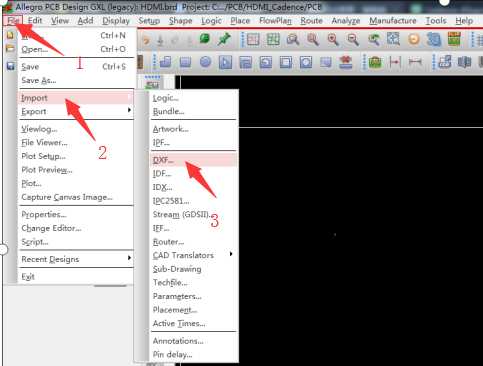483x366 pixels.
Task: Choose Placement... import entry
Action: pyautogui.click(x=193, y=310)
